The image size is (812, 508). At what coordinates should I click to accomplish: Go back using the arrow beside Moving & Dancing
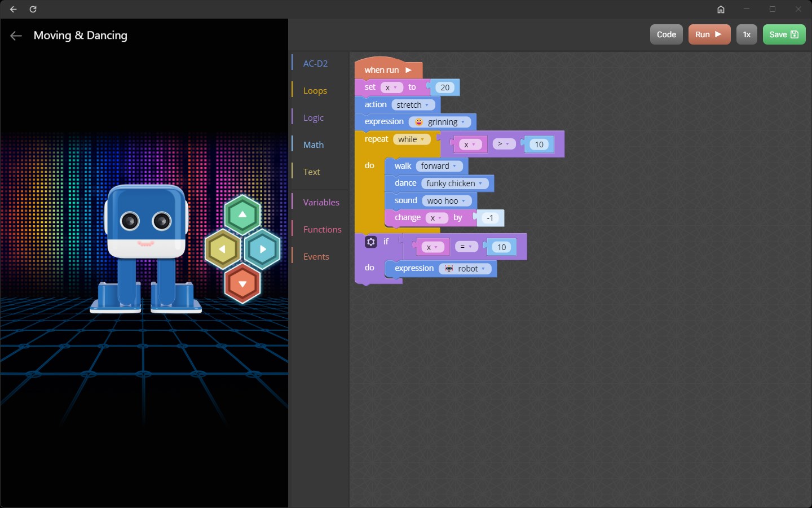pos(15,36)
